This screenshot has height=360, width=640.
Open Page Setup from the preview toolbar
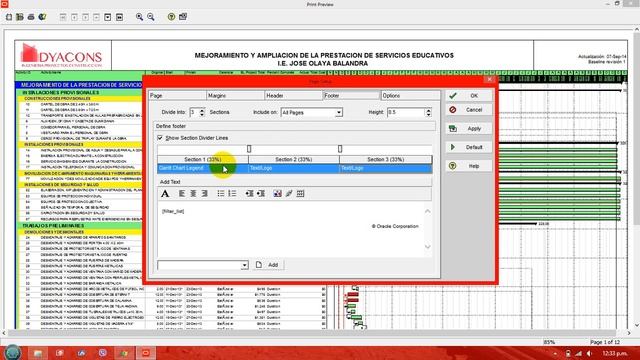[x=9, y=17]
